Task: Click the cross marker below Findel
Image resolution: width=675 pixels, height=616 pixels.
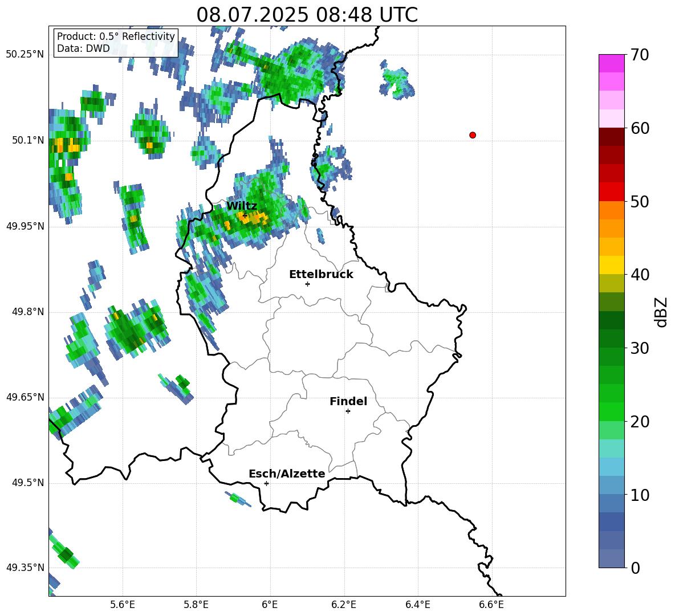Action: coord(348,411)
